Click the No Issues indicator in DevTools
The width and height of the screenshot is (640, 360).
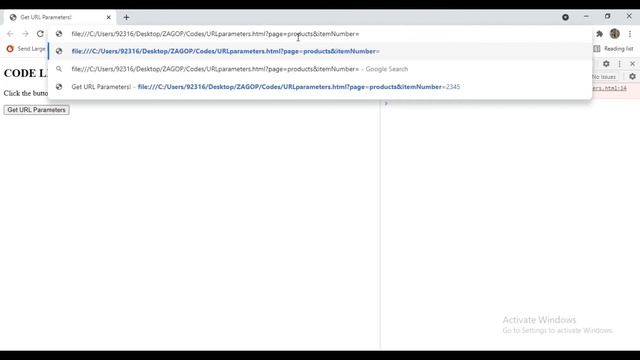point(604,77)
